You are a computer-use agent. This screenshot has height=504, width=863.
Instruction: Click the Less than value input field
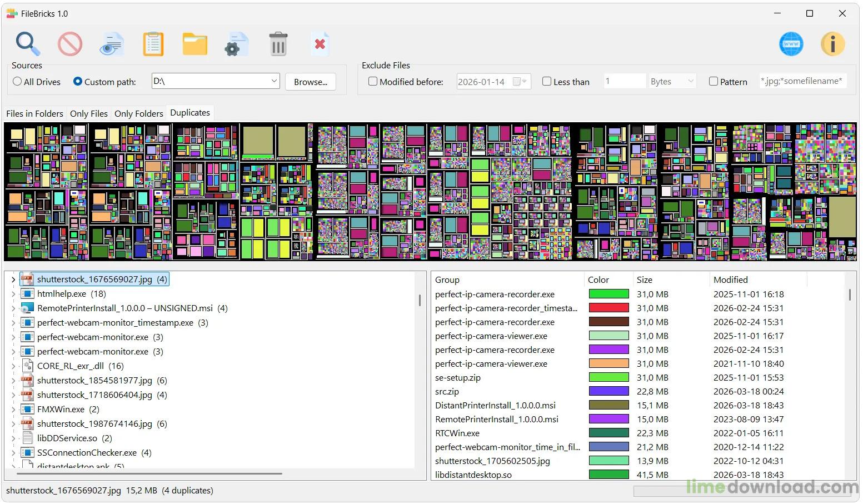pyautogui.click(x=624, y=81)
